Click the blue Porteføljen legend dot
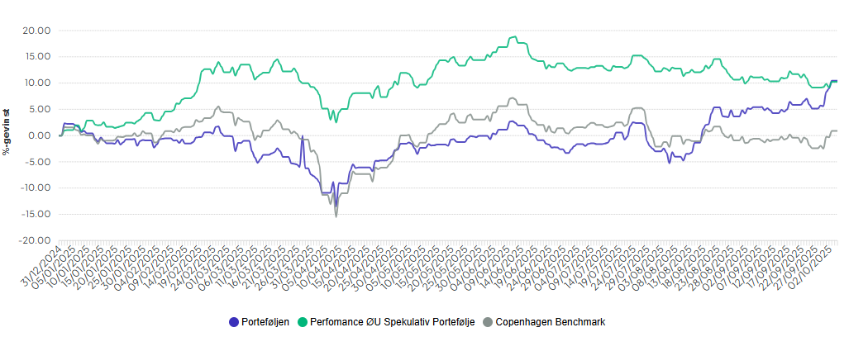Viewport: 868px width, 351px height. pos(234,322)
